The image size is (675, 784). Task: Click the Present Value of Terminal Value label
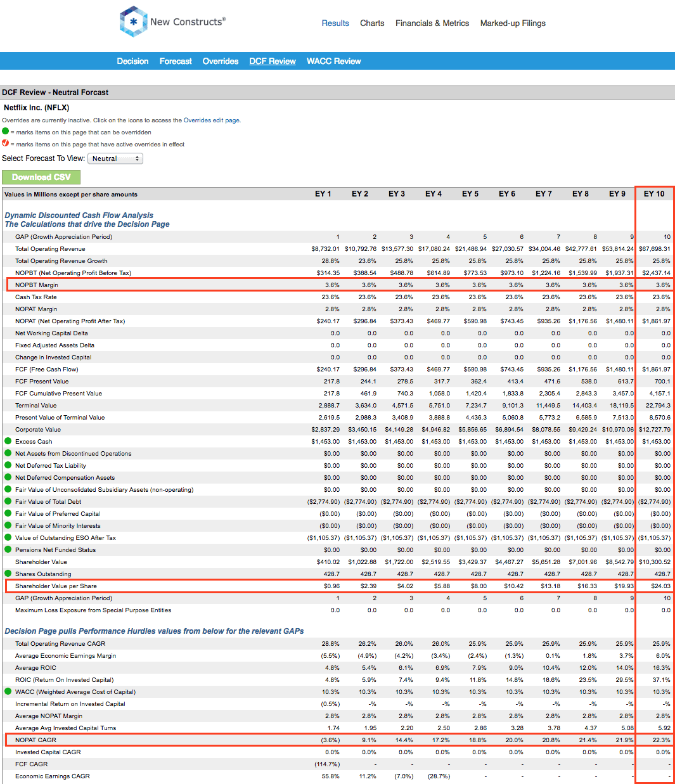pos(60,418)
